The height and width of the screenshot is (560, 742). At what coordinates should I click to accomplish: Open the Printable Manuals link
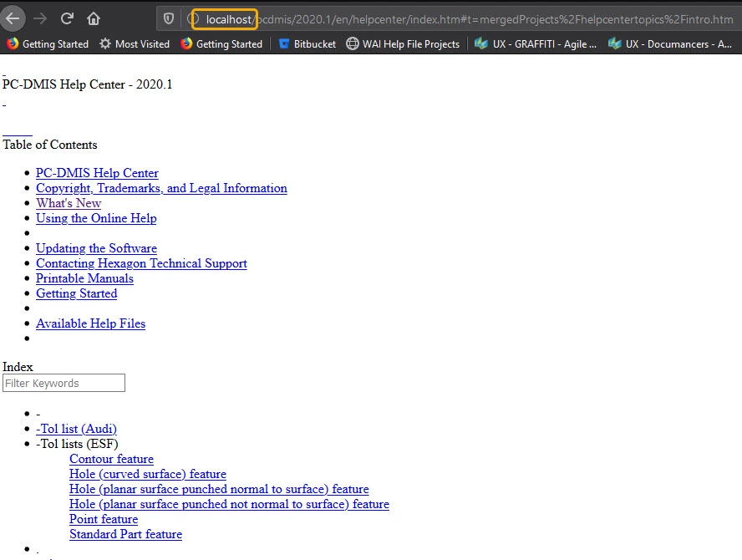84,279
